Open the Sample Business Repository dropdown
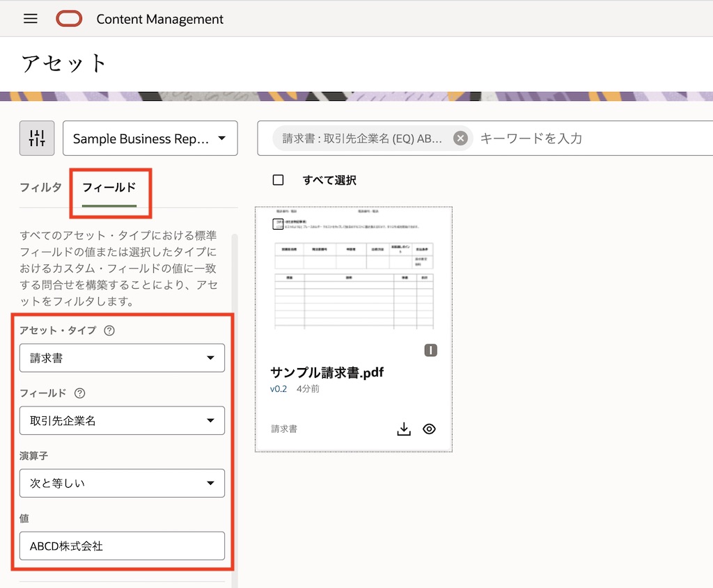713x588 pixels. point(150,138)
